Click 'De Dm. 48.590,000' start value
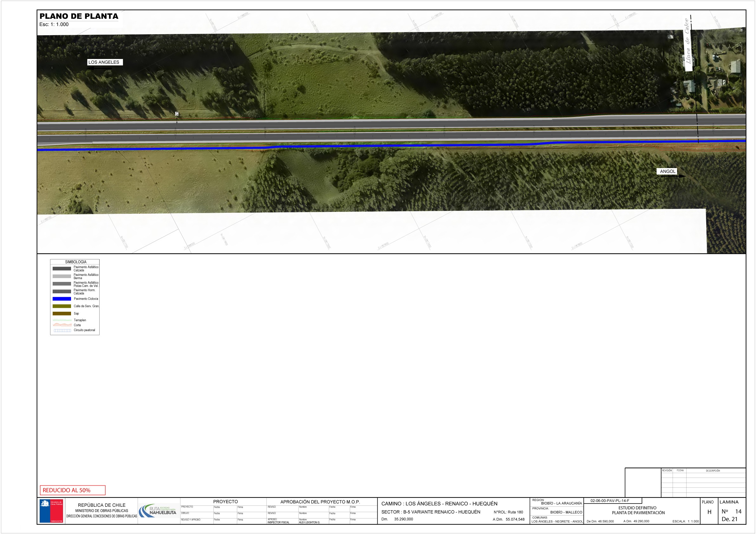Viewport: 756px width, 534px height. 600,522
